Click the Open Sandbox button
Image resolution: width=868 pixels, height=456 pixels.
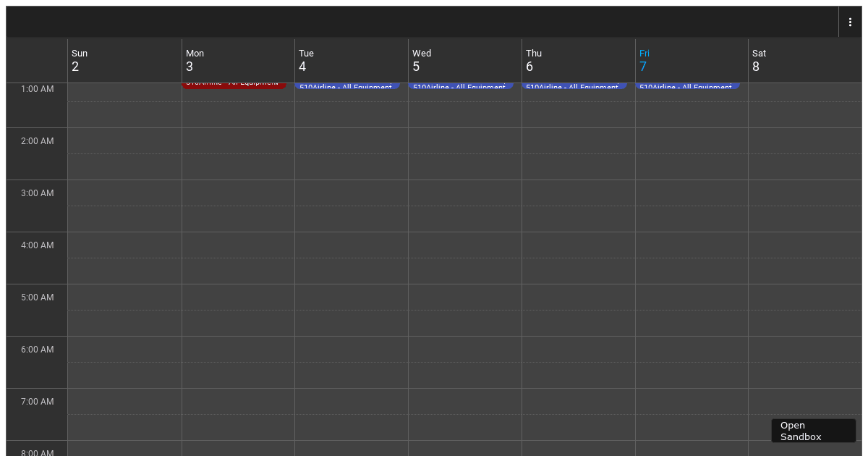813,431
